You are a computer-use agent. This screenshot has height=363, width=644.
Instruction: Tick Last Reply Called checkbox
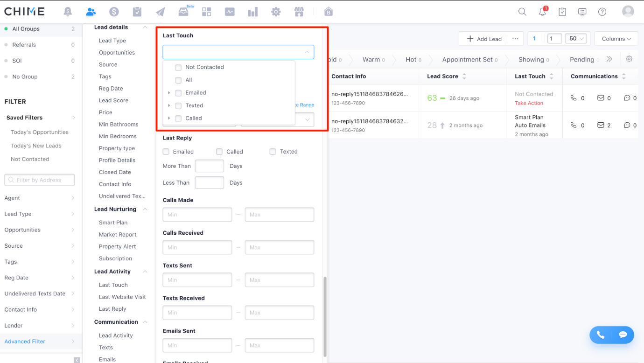point(219,152)
